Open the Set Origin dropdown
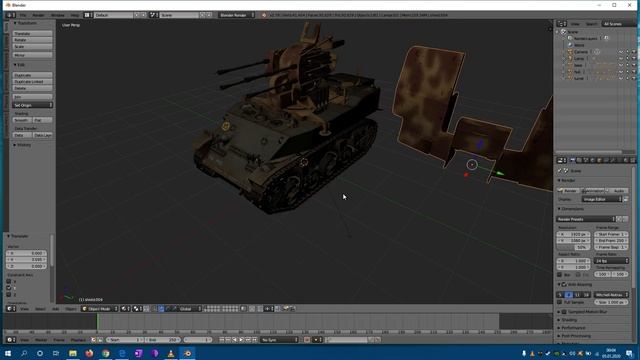 [x=32, y=105]
